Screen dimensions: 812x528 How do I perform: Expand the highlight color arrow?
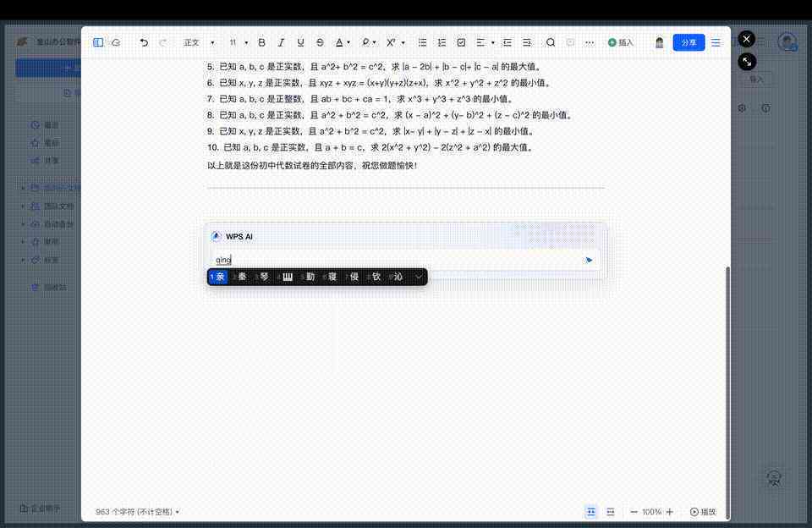point(375,42)
